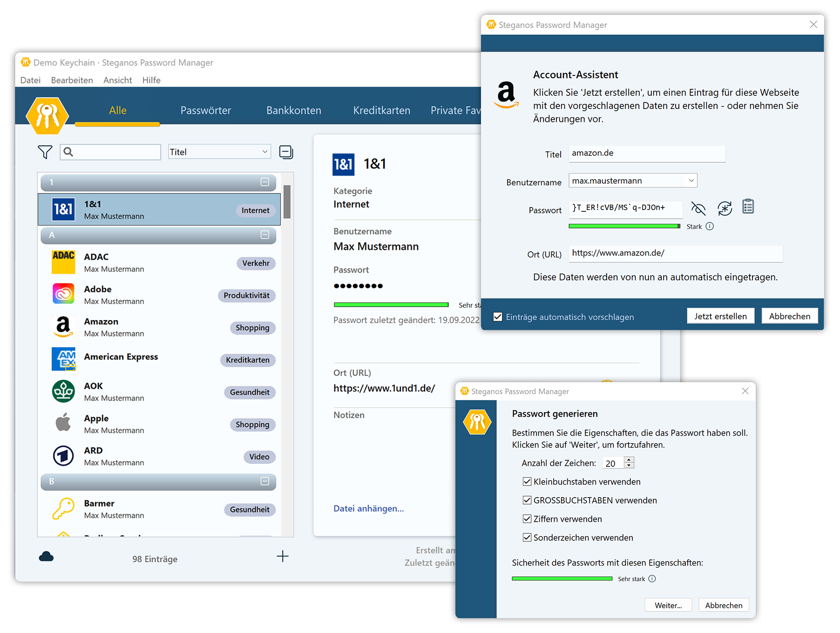Toggle password visibility eye icon
Viewport: 840px width, 633px height.
(x=698, y=208)
